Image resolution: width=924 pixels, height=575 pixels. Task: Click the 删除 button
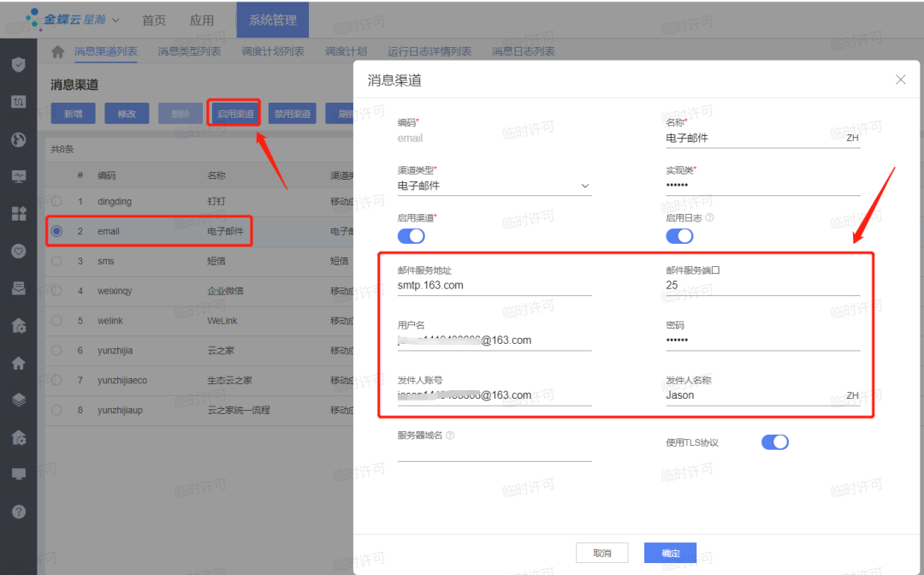click(181, 114)
